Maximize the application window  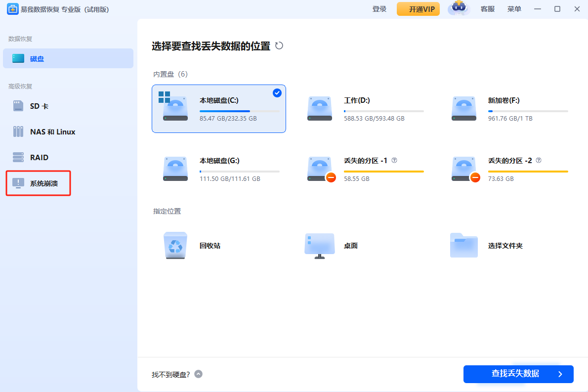pos(557,9)
